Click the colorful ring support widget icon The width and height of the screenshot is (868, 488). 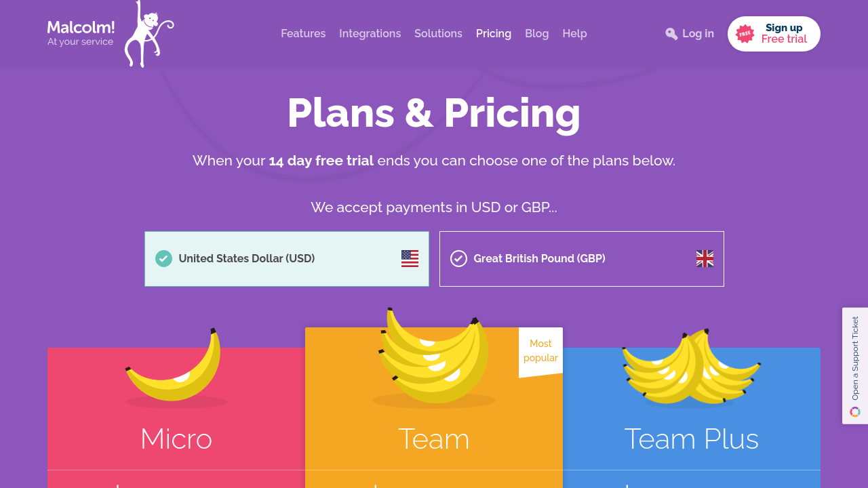(x=855, y=412)
